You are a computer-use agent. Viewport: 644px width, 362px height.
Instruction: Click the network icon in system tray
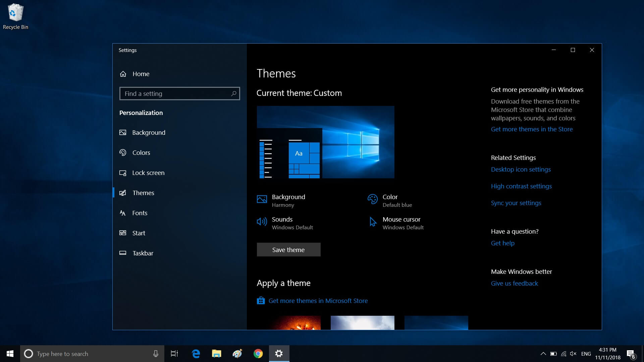coord(563,354)
